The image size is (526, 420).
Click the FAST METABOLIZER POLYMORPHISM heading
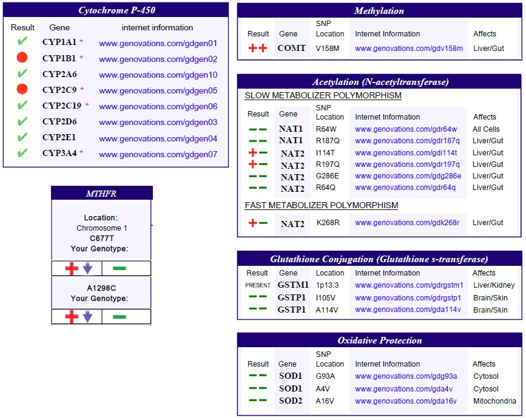tap(322, 205)
